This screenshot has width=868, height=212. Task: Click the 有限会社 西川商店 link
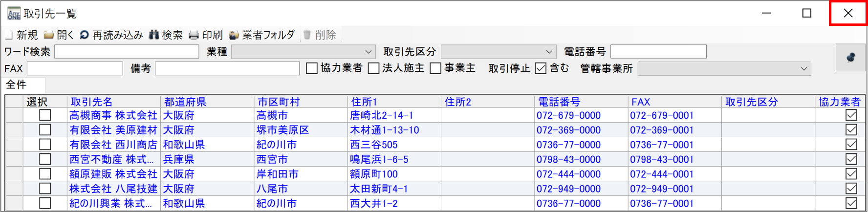coord(113,145)
